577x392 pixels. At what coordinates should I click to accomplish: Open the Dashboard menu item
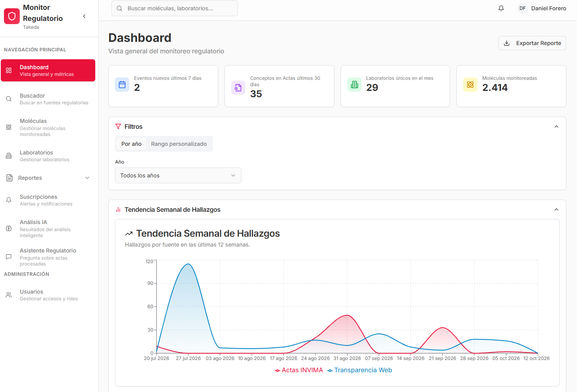click(48, 70)
